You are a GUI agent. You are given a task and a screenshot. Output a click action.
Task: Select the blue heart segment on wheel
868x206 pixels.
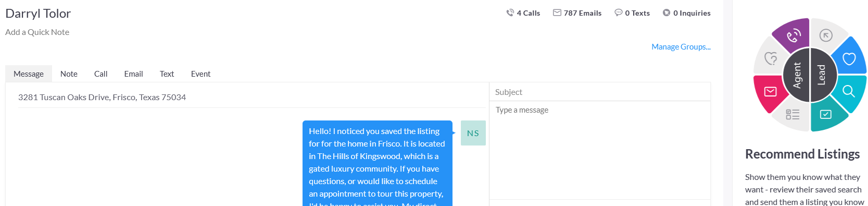[x=849, y=58]
